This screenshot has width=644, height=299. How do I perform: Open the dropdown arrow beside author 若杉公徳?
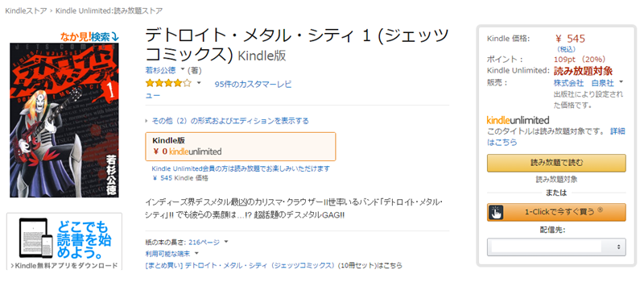click(x=183, y=69)
